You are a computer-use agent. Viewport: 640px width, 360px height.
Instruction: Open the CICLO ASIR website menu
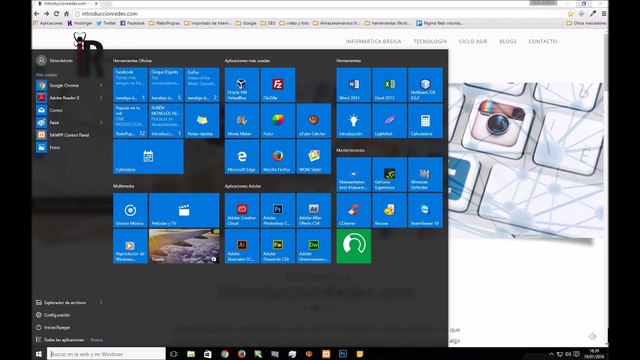pyautogui.click(x=473, y=41)
